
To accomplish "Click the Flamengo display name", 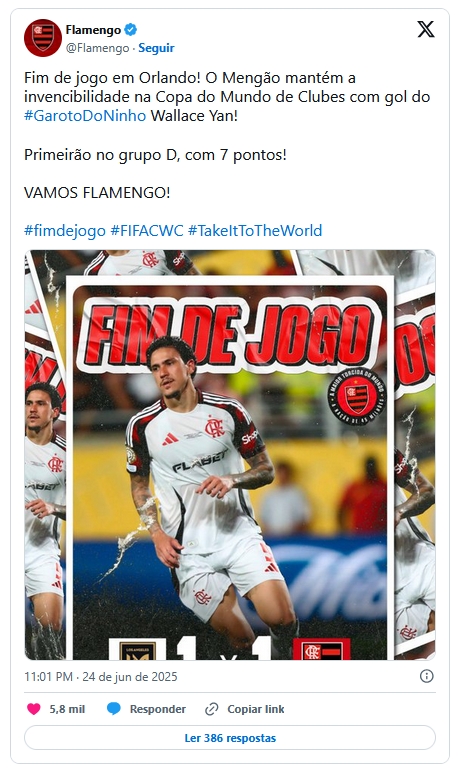I will pos(93,30).
